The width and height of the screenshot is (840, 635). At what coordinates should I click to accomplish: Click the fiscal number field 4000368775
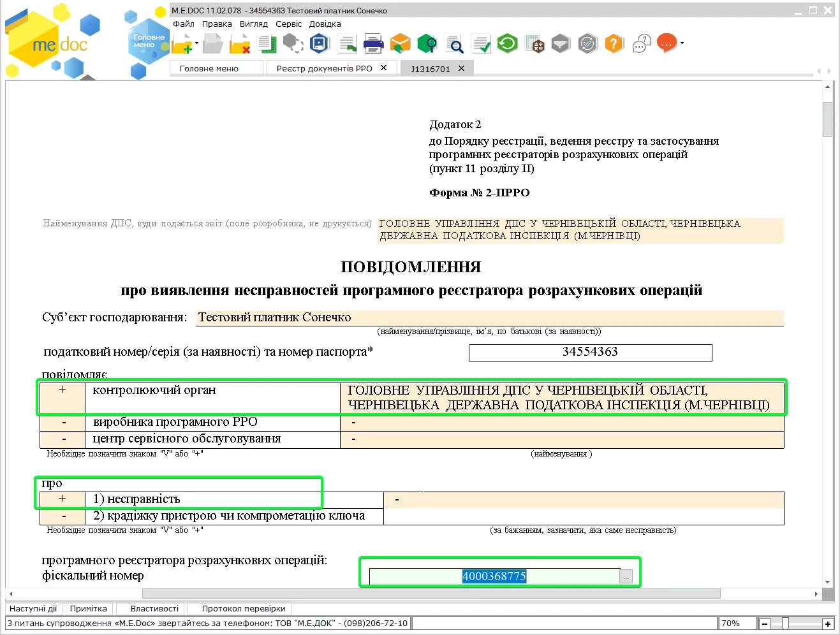494,576
